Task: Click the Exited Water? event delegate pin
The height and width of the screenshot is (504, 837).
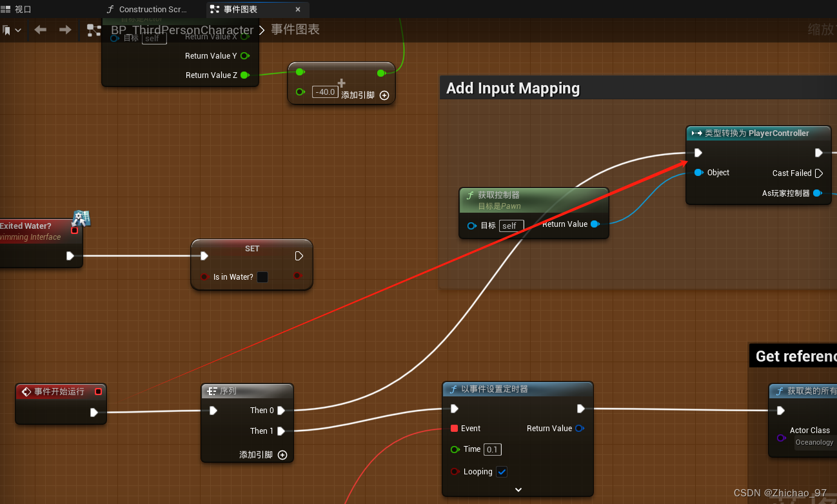Action: [x=74, y=230]
